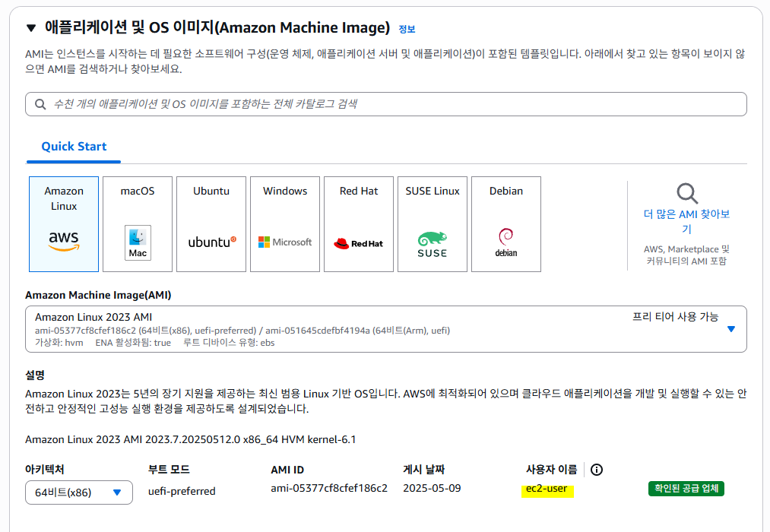Click the Amazon Machine Image(AMI) label
This screenshot has height=532, width=770.
98,295
